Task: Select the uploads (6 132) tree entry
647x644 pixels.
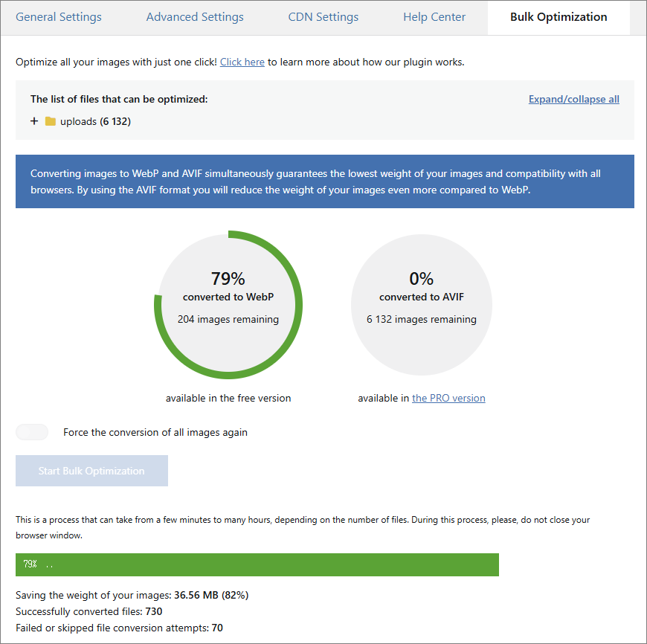Action: (95, 121)
